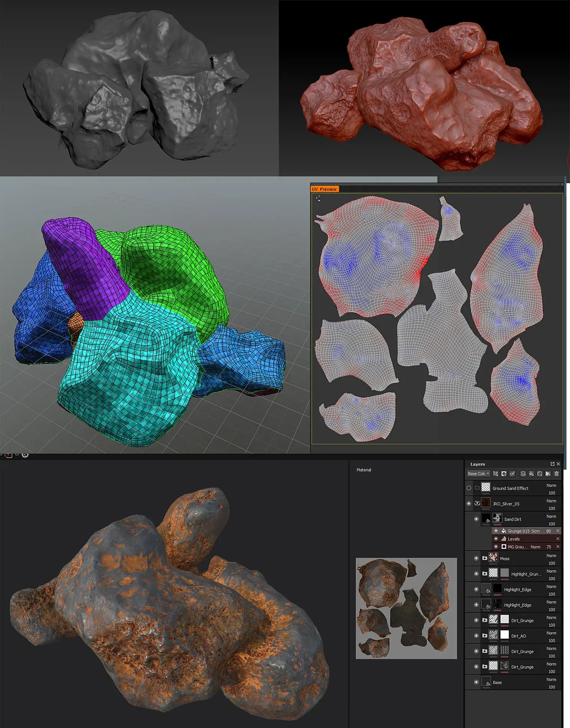Viewport: 570px width, 728px height.
Task: Hide the Moss layer
Action: [x=476, y=558]
